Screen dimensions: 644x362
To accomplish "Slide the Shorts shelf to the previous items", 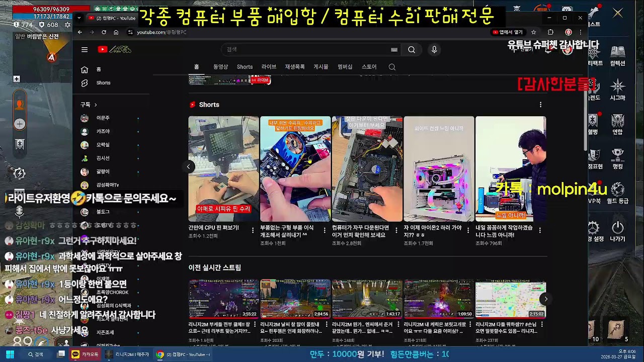I will 188,167.
